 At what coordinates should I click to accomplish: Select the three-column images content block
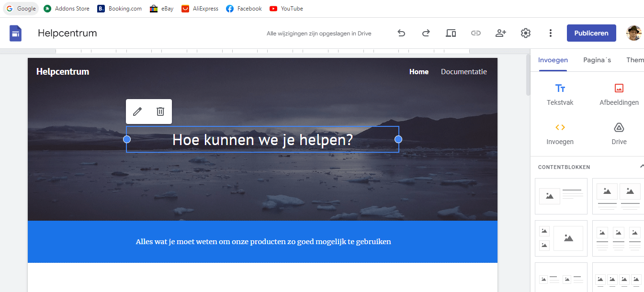(x=618, y=238)
